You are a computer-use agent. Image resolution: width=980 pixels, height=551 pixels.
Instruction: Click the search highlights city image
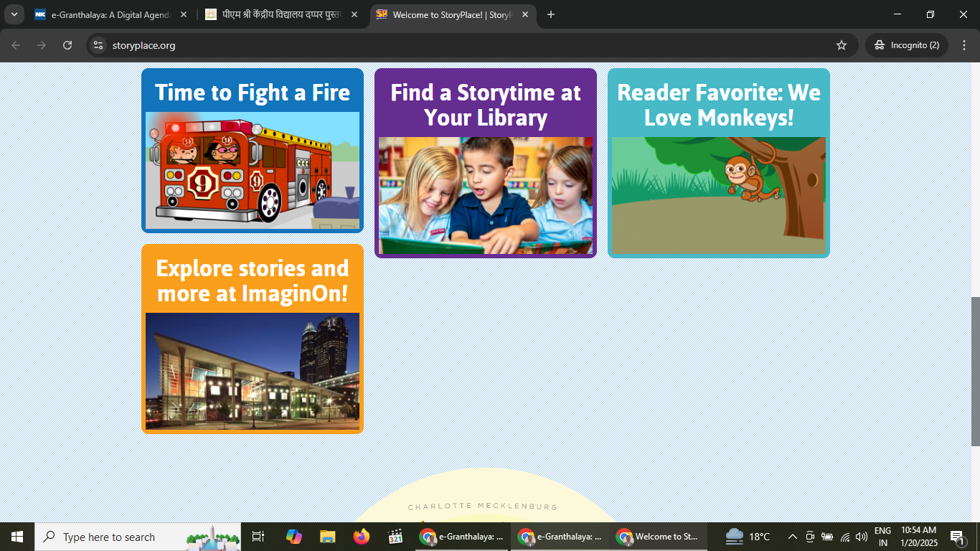[x=213, y=537]
